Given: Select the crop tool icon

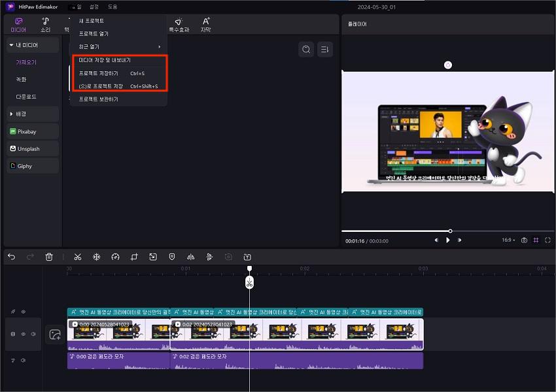Looking at the screenshot, I should pos(134,257).
